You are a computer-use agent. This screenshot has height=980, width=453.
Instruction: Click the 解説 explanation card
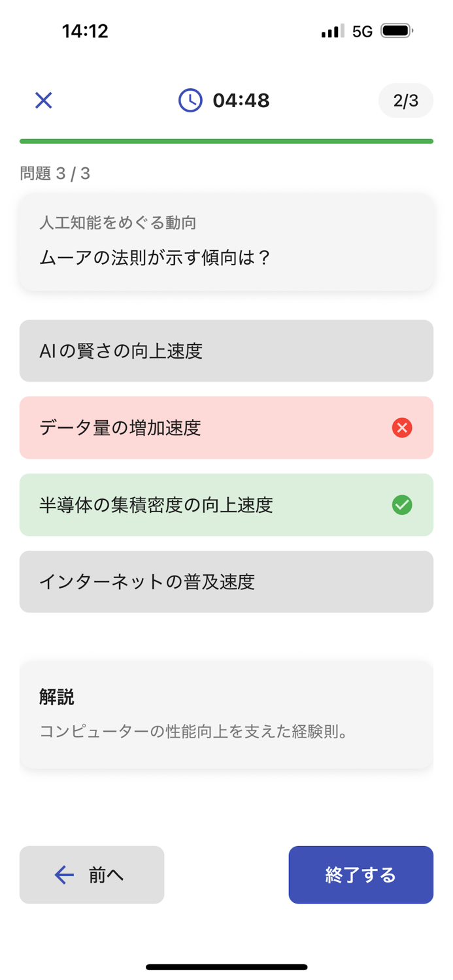(x=226, y=713)
